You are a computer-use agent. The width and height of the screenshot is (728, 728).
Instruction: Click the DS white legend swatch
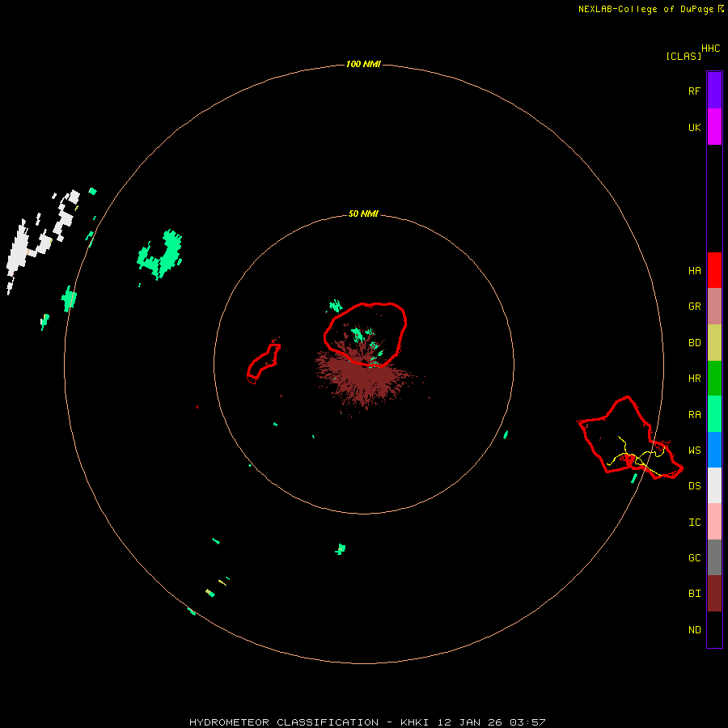click(714, 485)
